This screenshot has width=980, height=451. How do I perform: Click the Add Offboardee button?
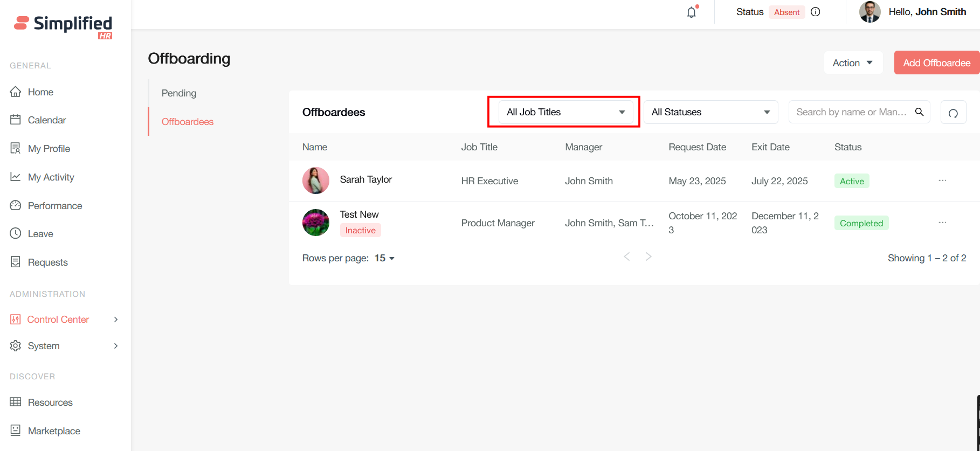(x=936, y=63)
